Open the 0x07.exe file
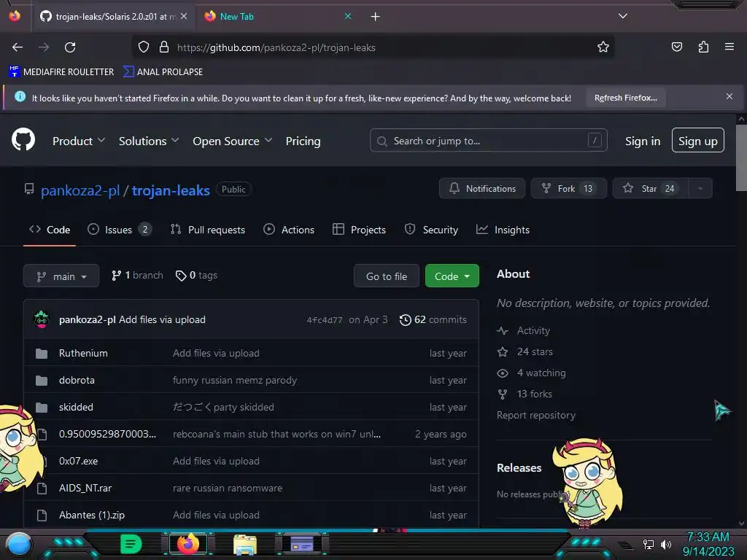747x560 pixels. (x=78, y=461)
